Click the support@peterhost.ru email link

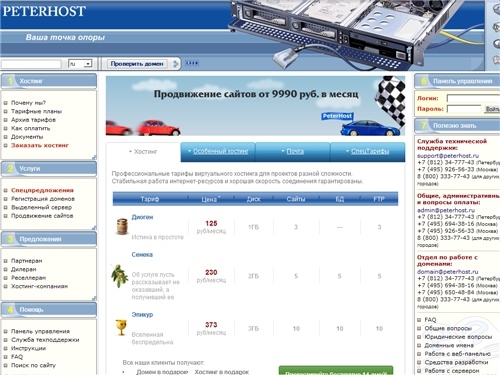pos(448,156)
